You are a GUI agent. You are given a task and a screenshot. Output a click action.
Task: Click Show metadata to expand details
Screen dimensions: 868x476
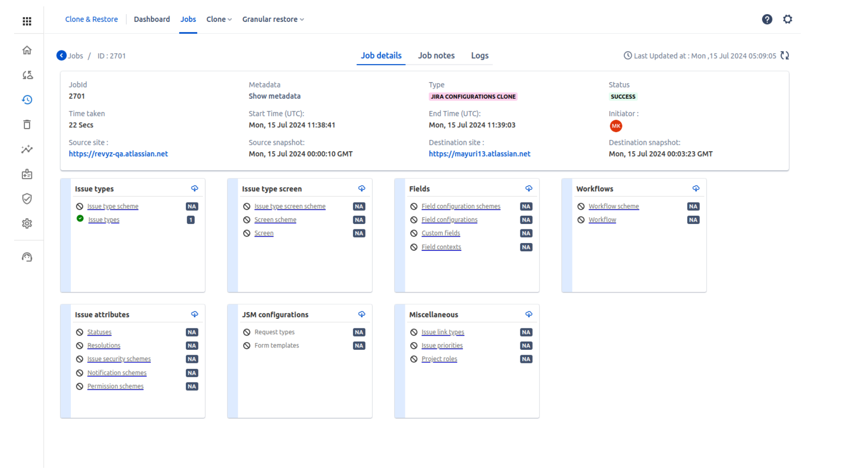coord(274,96)
